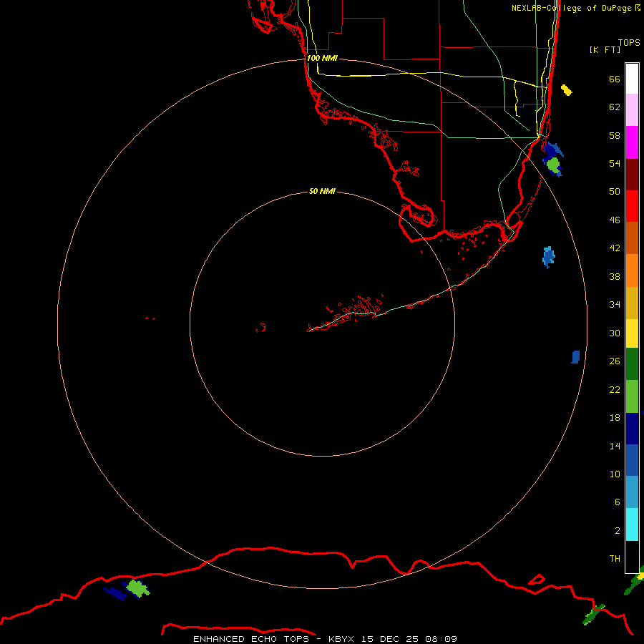The height and width of the screenshot is (644, 644).
Task: Click the white color swatch in the tops legend
Action: [632, 79]
